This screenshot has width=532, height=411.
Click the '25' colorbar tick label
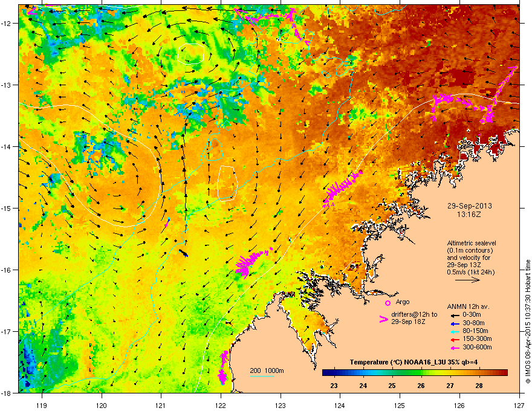392,386
